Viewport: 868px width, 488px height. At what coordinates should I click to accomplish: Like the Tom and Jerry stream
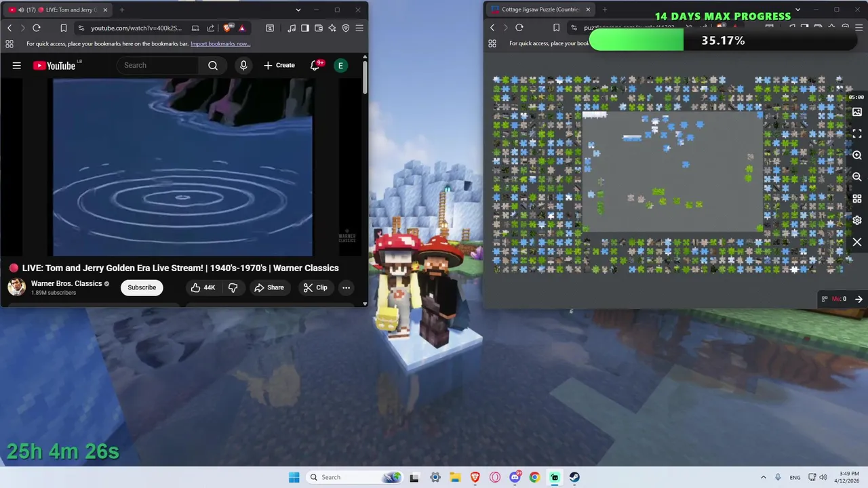point(203,287)
